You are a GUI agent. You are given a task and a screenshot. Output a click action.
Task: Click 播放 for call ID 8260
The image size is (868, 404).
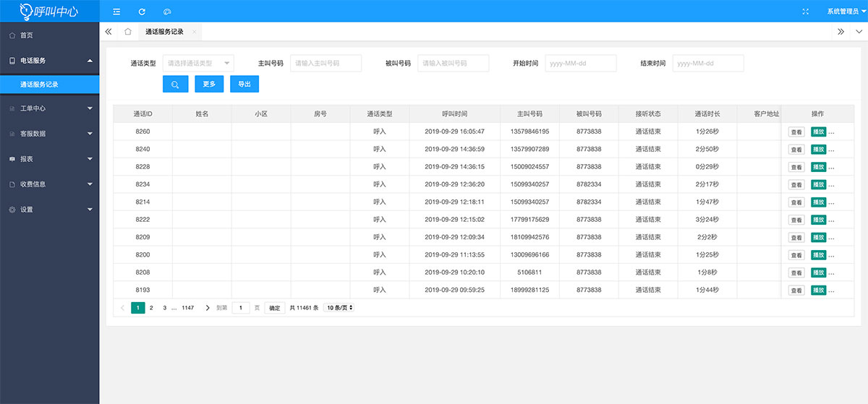click(818, 132)
